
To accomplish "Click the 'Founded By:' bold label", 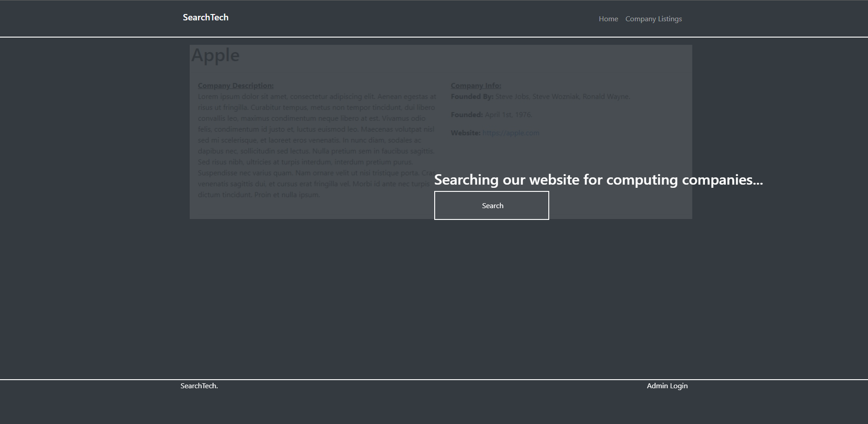I will 472,97.
